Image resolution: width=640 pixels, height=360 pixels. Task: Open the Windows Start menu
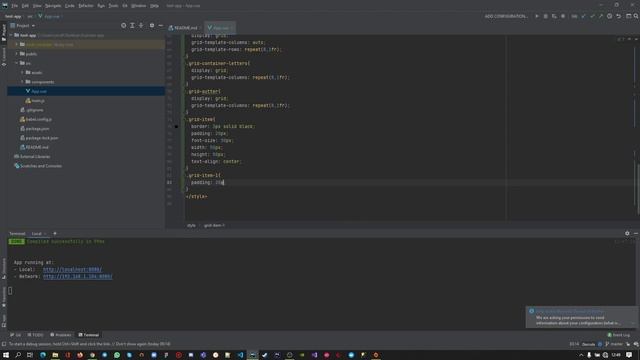(6, 355)
